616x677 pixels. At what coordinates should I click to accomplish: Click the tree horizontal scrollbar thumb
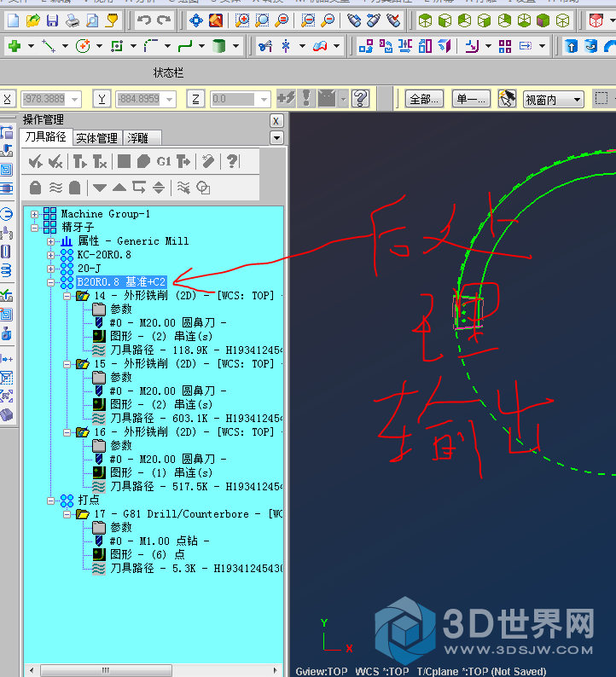tap(106, 670)
